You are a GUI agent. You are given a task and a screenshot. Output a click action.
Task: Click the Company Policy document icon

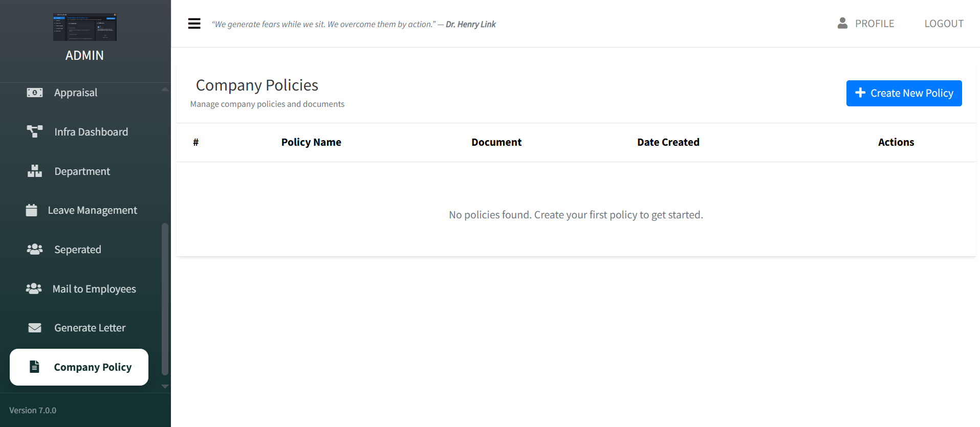34,367
